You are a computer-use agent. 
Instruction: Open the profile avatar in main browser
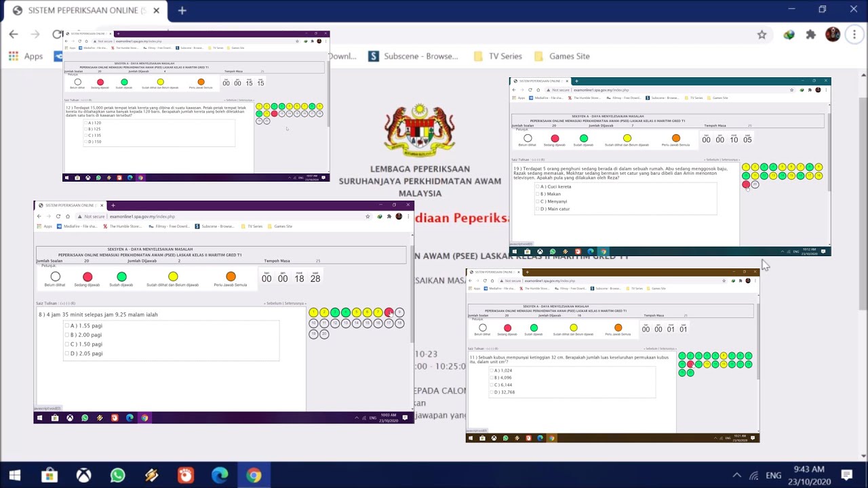point(833,35)
